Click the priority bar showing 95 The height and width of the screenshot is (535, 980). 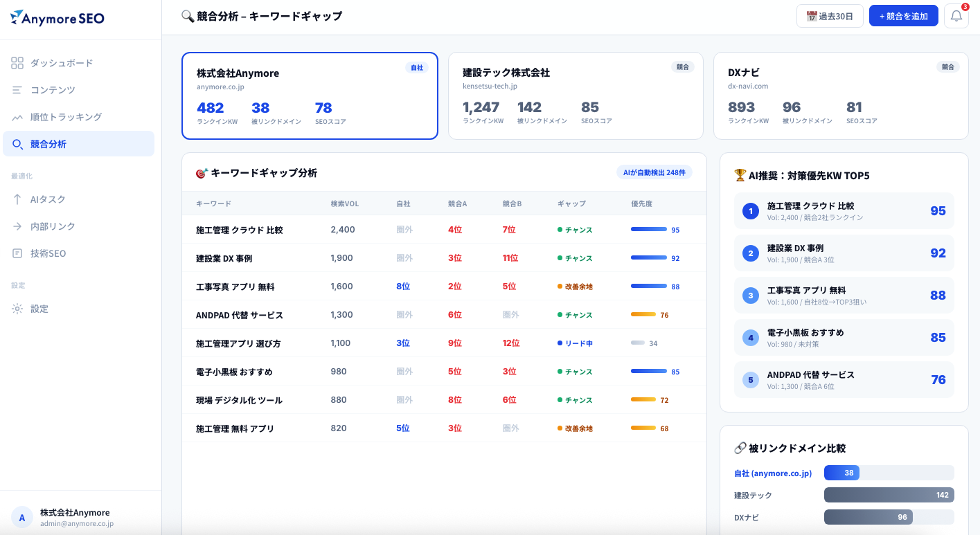coord(650,229)
